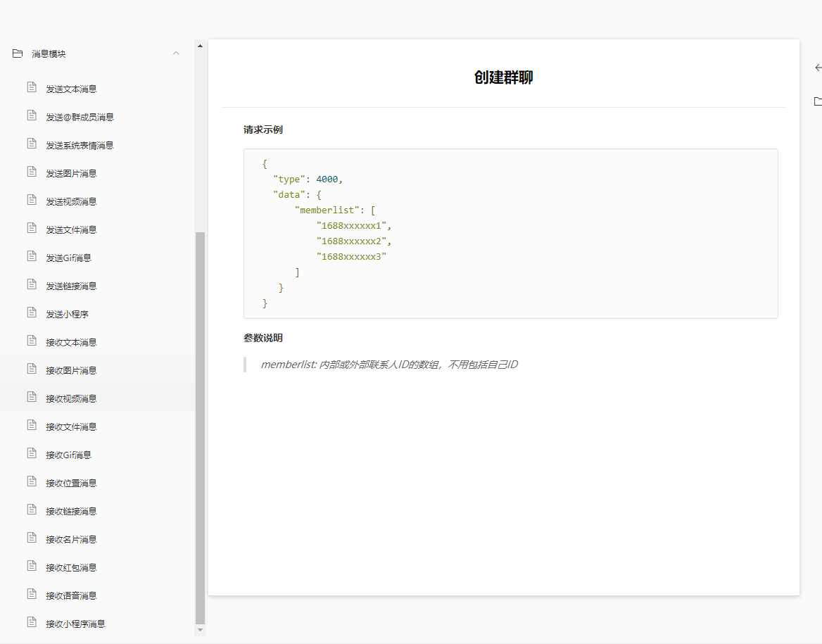Click the 消息模块 folder icon

(18, 53)
